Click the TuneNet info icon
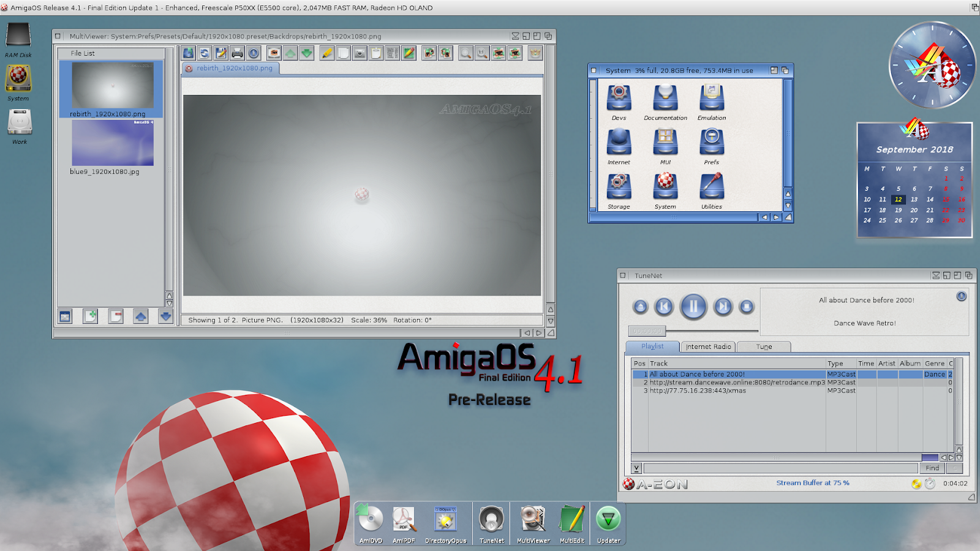980x551 pixels. pyautogui.click(x=961, y=296)
